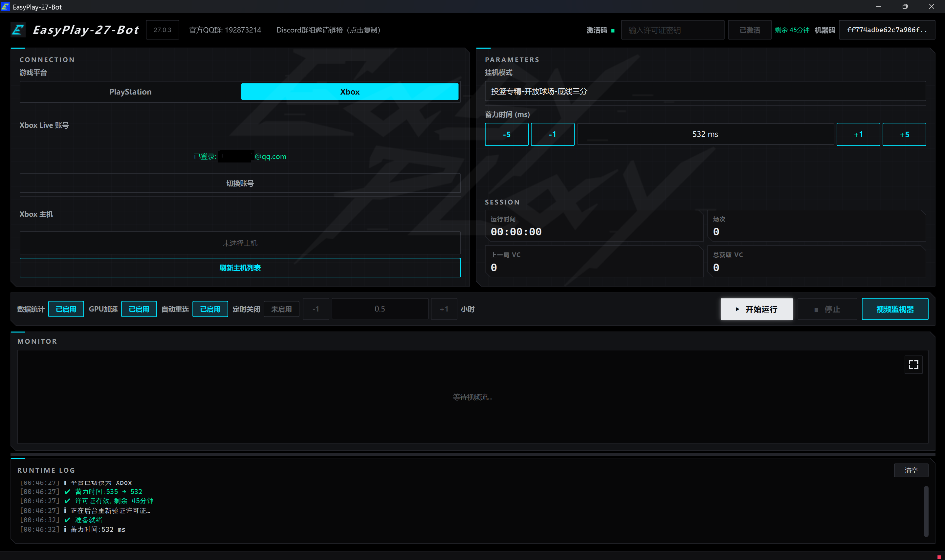Click the EasyPlay logo icon in header

(x=18, y=30)
